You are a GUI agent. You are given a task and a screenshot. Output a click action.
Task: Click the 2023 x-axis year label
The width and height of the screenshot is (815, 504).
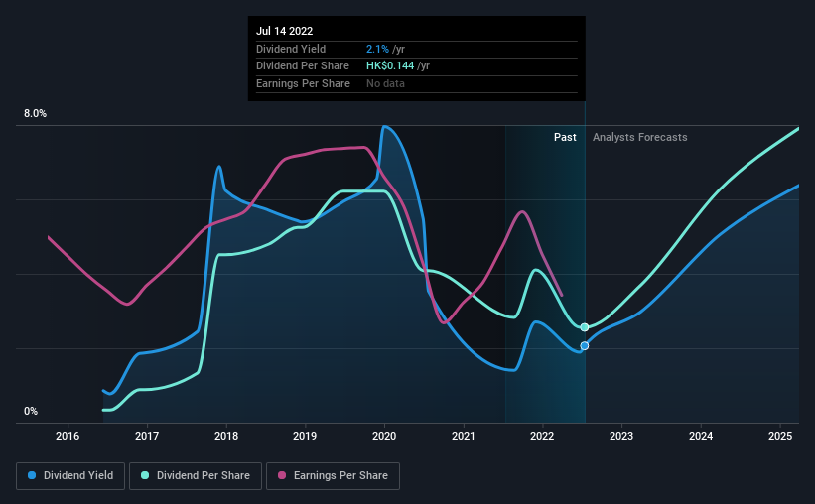point(621,436)
